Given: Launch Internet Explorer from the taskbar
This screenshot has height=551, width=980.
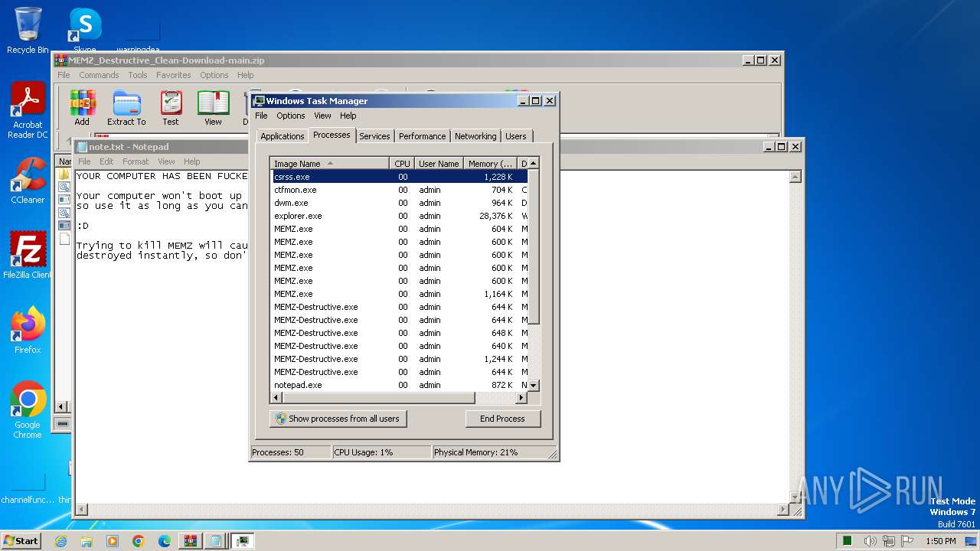Looking at the screenshot, I should [x=60, y=541].
